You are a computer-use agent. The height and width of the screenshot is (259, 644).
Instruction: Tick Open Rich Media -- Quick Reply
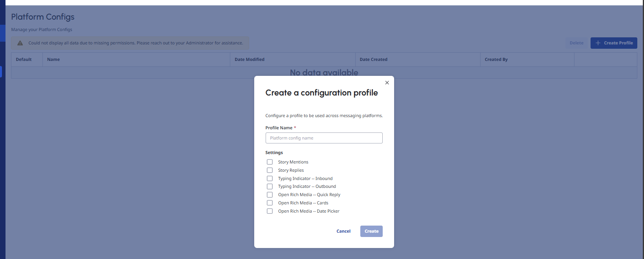270,195
